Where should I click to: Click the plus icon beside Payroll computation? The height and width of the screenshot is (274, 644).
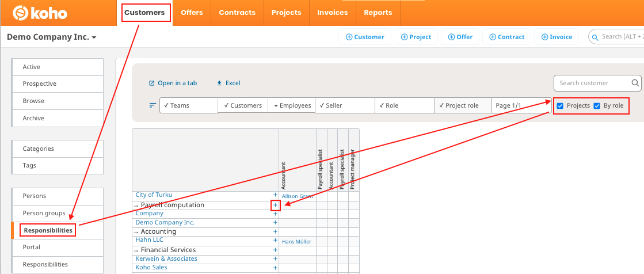click(x=275, y=204)
